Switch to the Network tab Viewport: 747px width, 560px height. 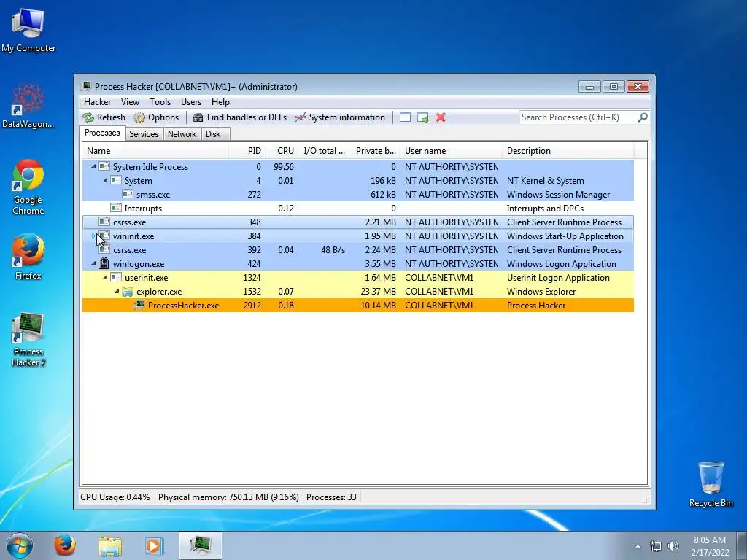point(182,134)
